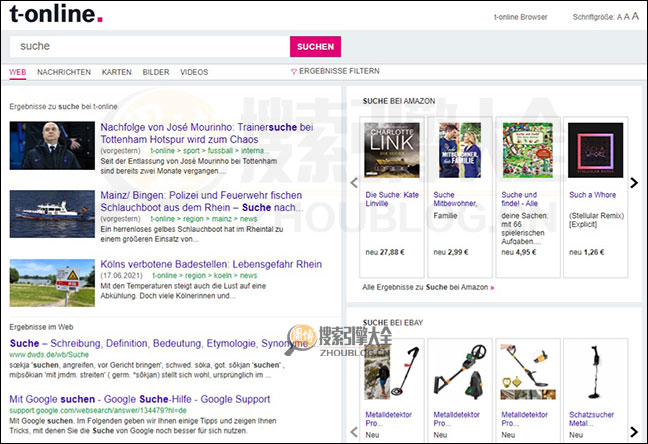Open the VIDEOS tab
This screenshot has width=648, height=444.
click(194, 72)
